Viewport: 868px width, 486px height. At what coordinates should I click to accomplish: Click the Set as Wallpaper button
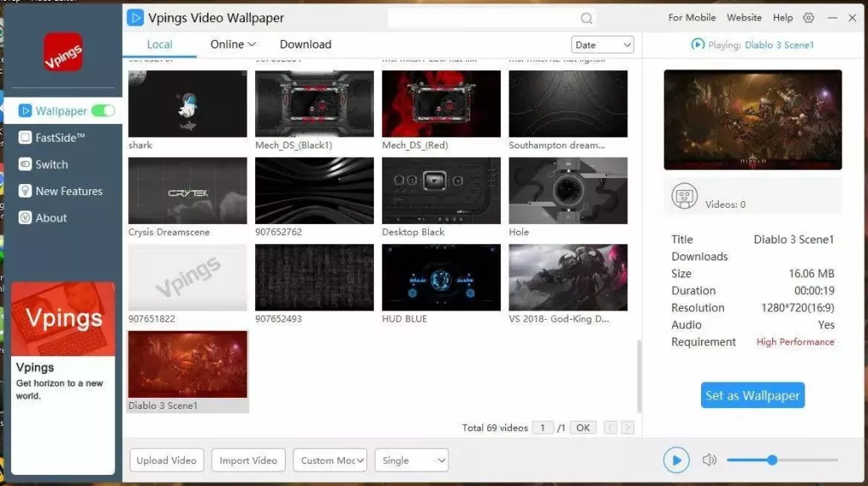(753, 395)
